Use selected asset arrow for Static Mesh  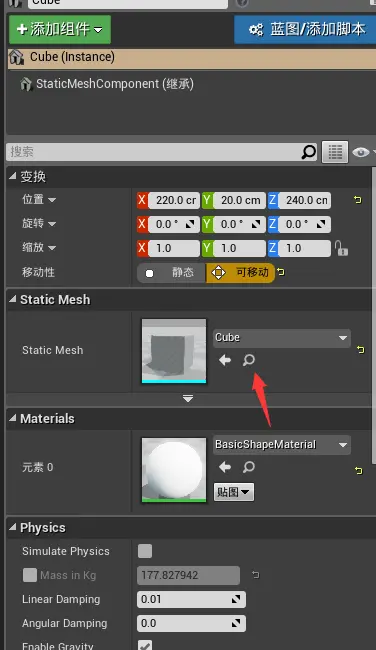tap(225, 360)
